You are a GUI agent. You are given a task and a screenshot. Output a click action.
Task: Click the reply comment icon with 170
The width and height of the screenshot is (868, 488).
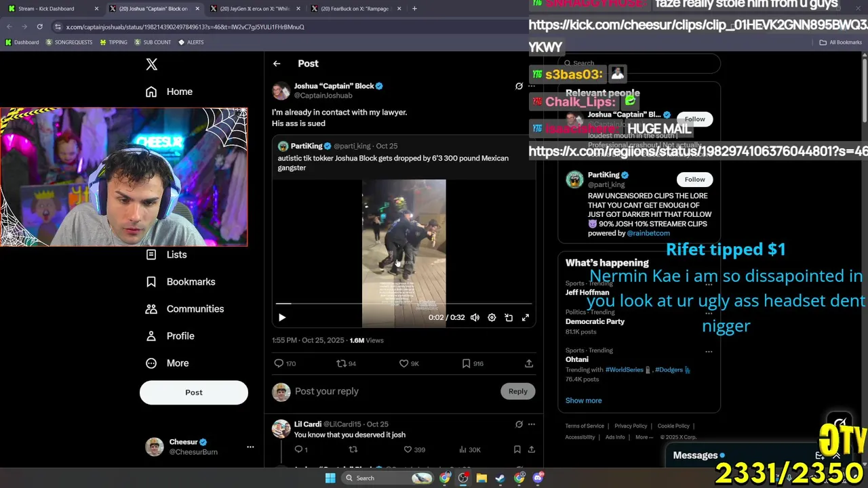[285, 363]
